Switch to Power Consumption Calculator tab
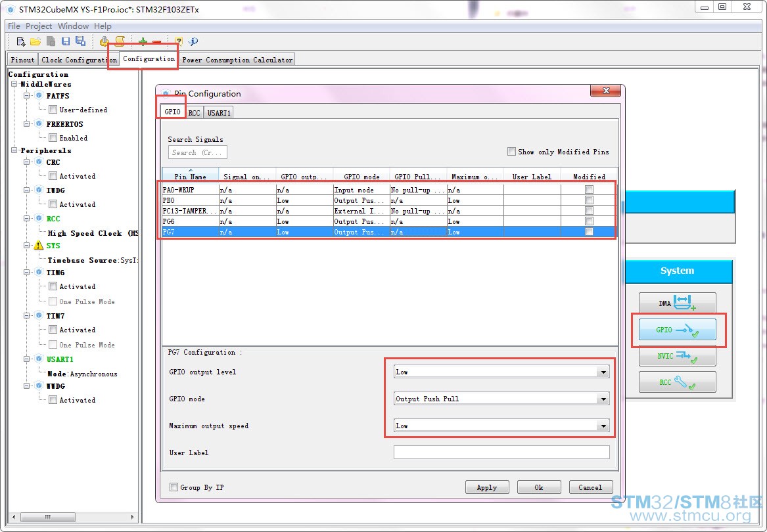767x532 pixels. tap(237, 60)
